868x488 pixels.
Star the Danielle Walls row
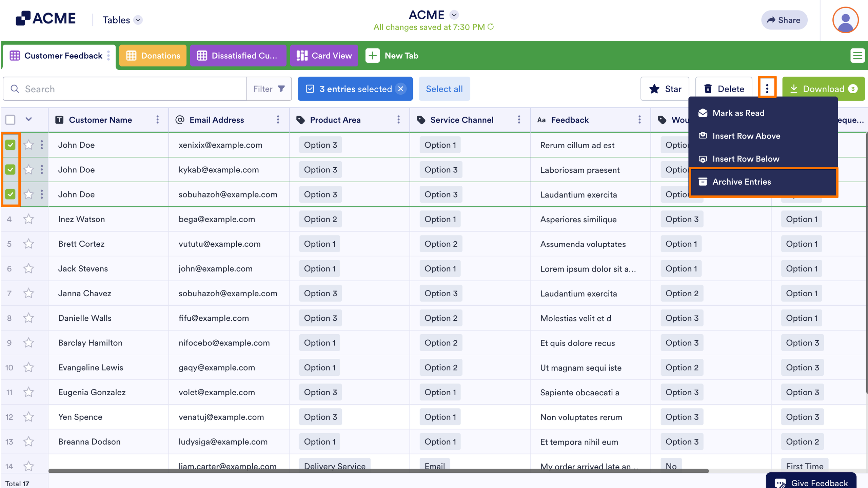28,318
